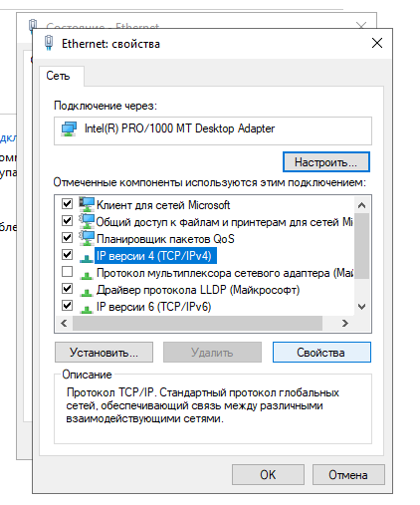The width and height of the screenshot is (420, 505).
Task: Open Свойства for the selected component
Action: pos(321,353)
